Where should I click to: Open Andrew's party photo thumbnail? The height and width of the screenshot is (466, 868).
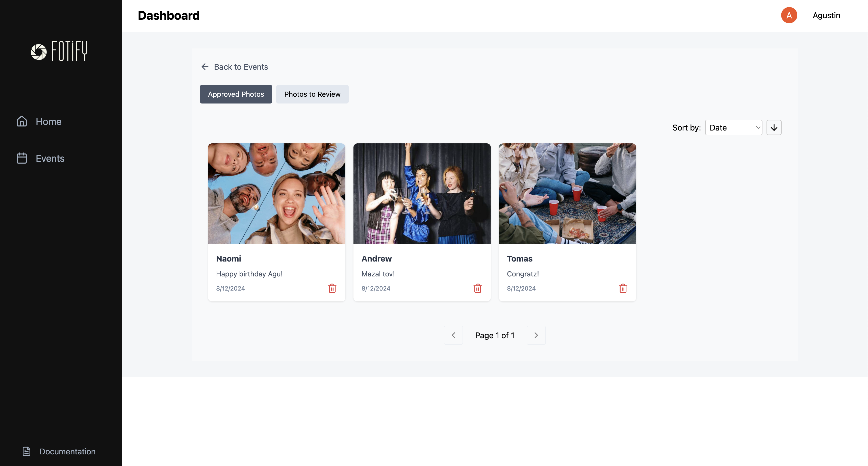(x=422, y=194)
